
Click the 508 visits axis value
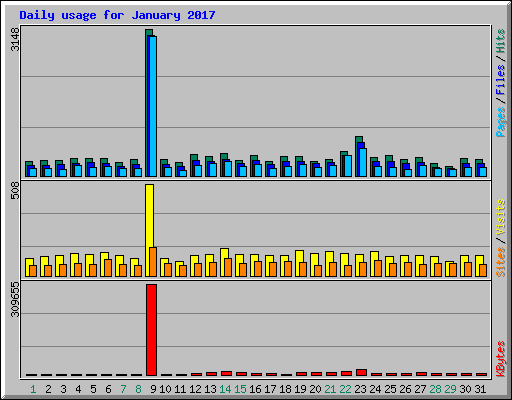pyautogui.click(x=15, y=191)
